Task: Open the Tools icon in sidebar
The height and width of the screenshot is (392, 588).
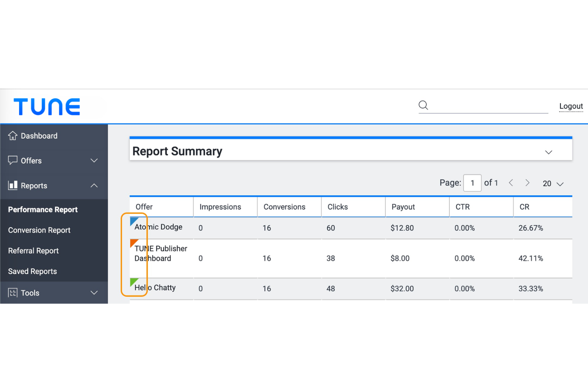Action: tap(12, 293)
